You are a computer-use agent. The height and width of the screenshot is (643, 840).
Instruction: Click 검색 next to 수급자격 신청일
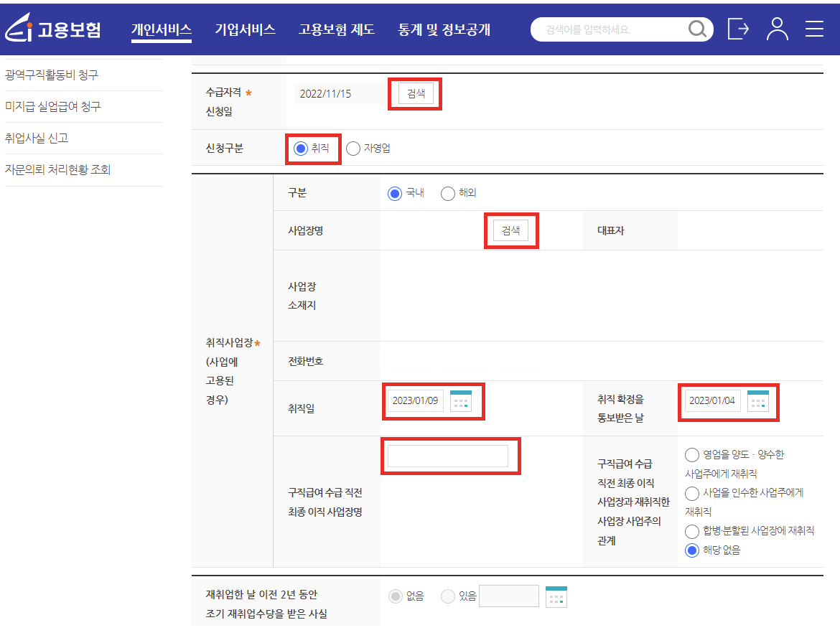tap(414, 93)
